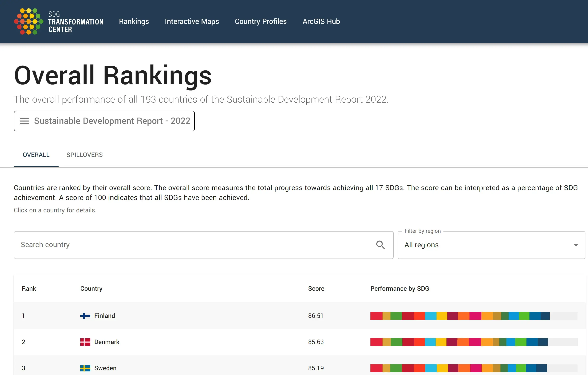Click the Score column header

(316, 289)
